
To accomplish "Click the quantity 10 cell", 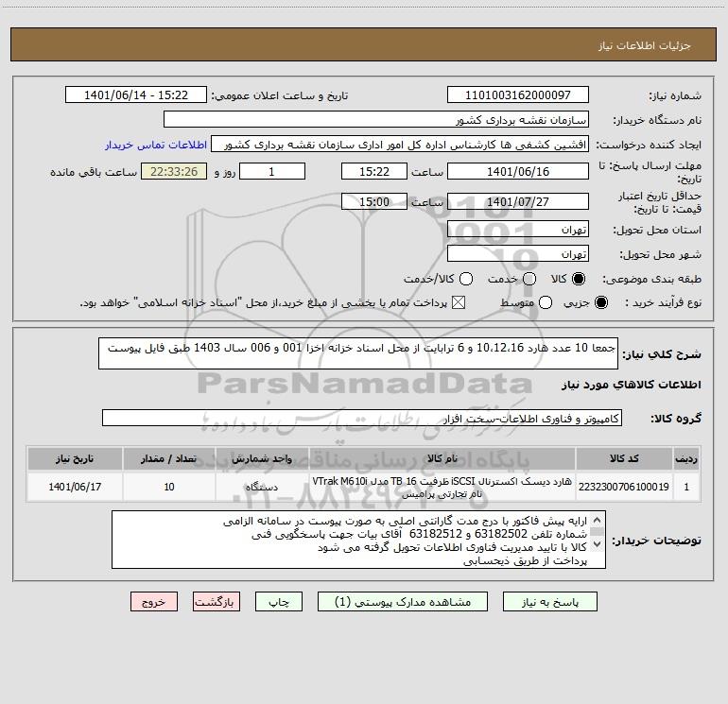I will click(169, 487).
